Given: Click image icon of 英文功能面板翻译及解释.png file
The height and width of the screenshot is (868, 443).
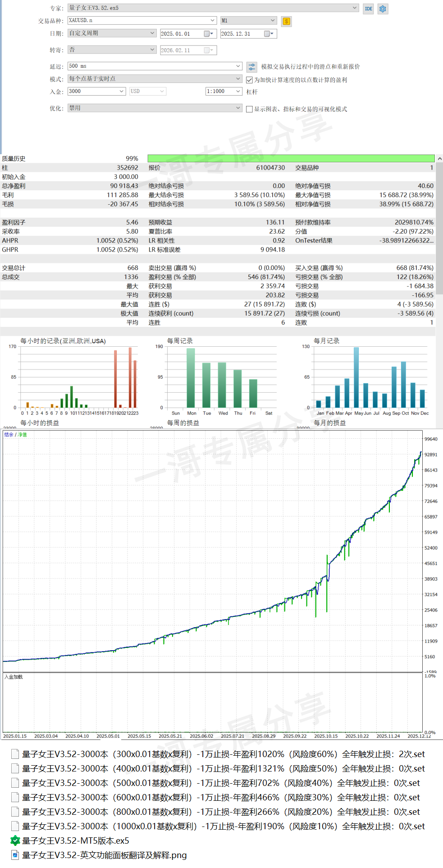Looking at the screenshot, I should coord(15,855).
